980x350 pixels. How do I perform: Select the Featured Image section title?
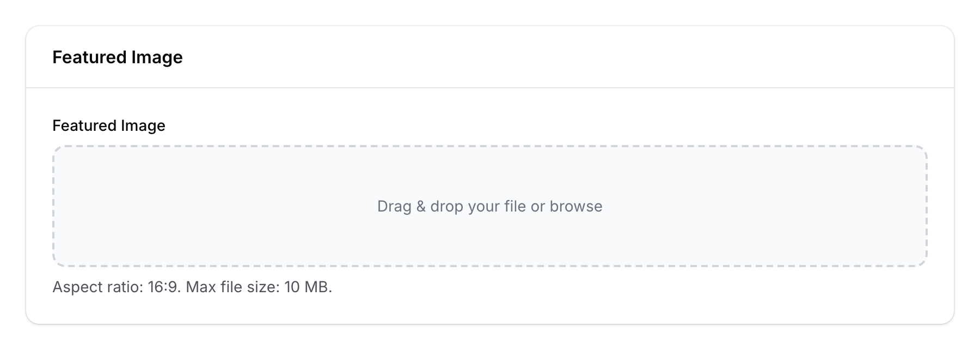pyautogui.click(x=118, y=56)
